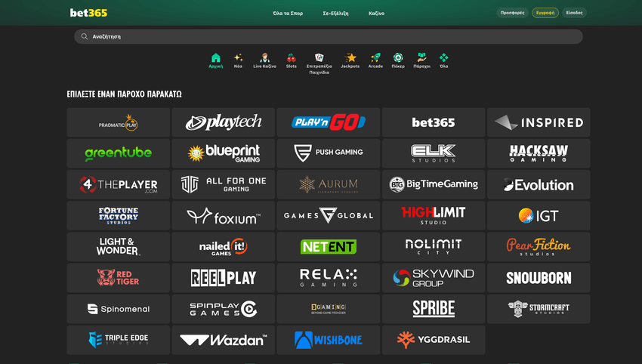Select the Nolimit City tile
The width and height of the screenshot is (642, 364).
coord(434,247)
